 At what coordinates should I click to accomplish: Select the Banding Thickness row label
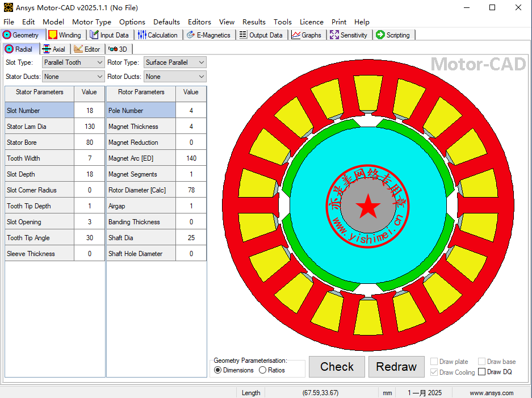[141, 222]
